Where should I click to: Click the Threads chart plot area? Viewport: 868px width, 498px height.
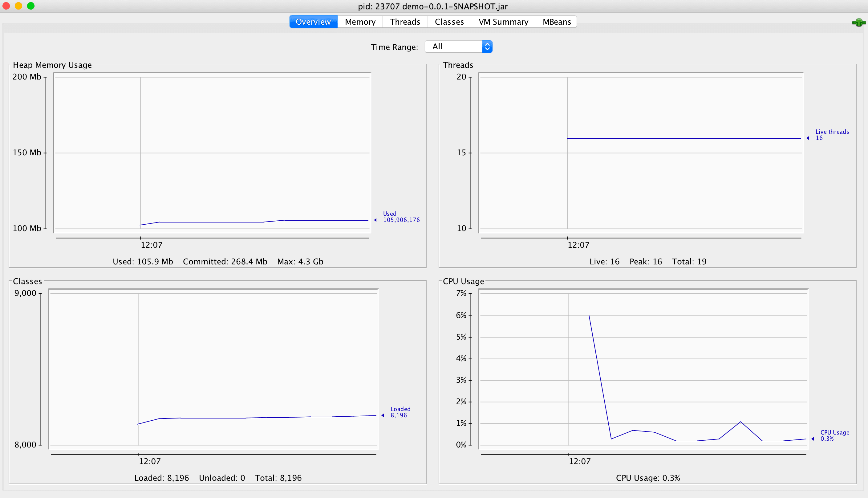tap(641, 153)
